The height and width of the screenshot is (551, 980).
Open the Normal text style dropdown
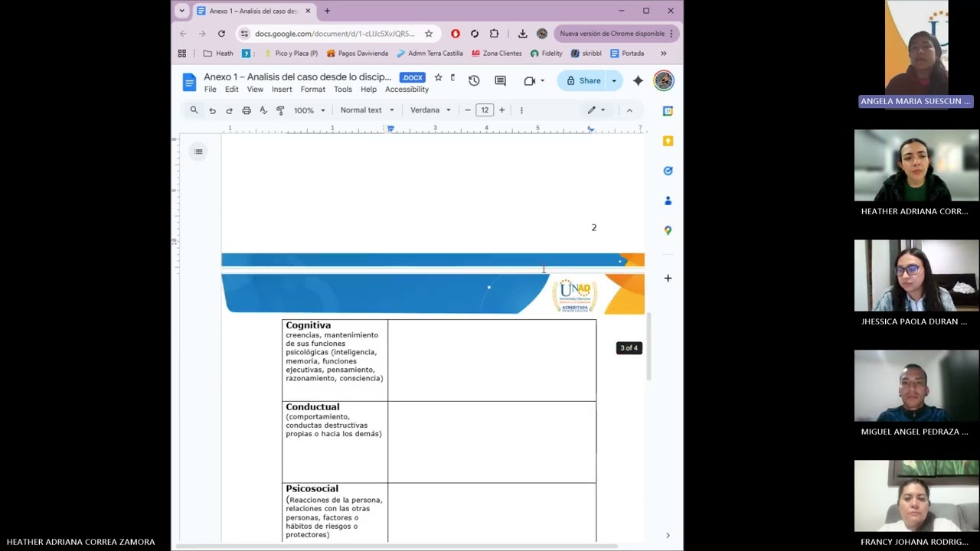[367, 110]
